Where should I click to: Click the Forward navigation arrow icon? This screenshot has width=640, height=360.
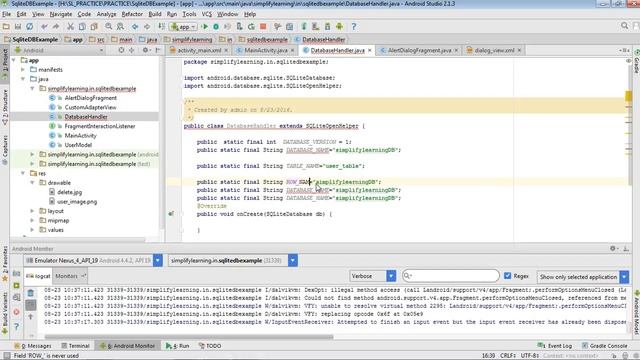(x=147, y=27)
